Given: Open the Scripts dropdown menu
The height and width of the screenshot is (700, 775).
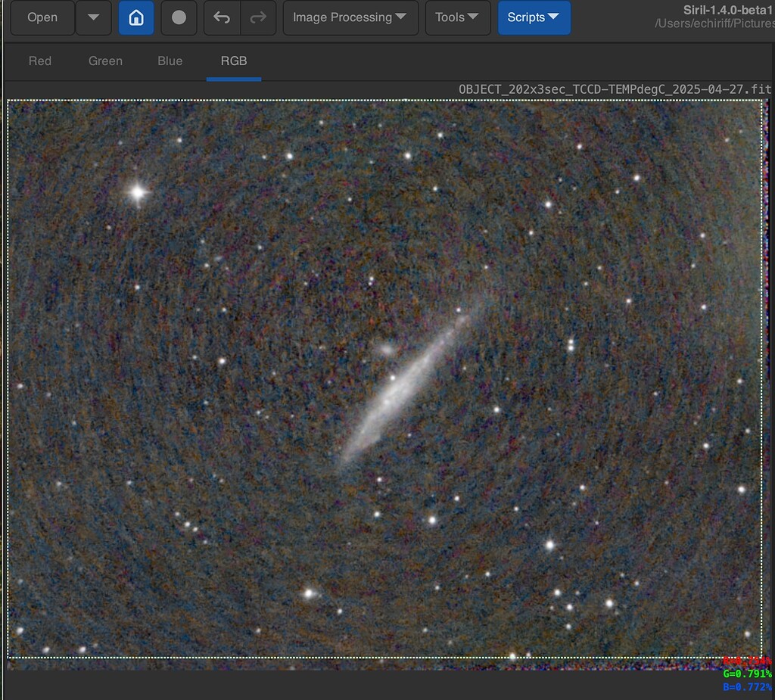Looking at the screenshot, I should (534, 17).
